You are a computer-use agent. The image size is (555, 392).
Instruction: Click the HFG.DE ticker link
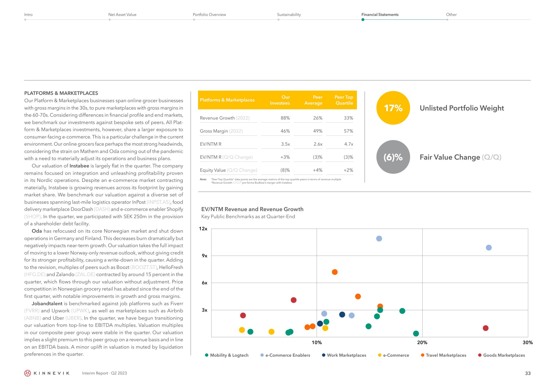pos(35,274)
